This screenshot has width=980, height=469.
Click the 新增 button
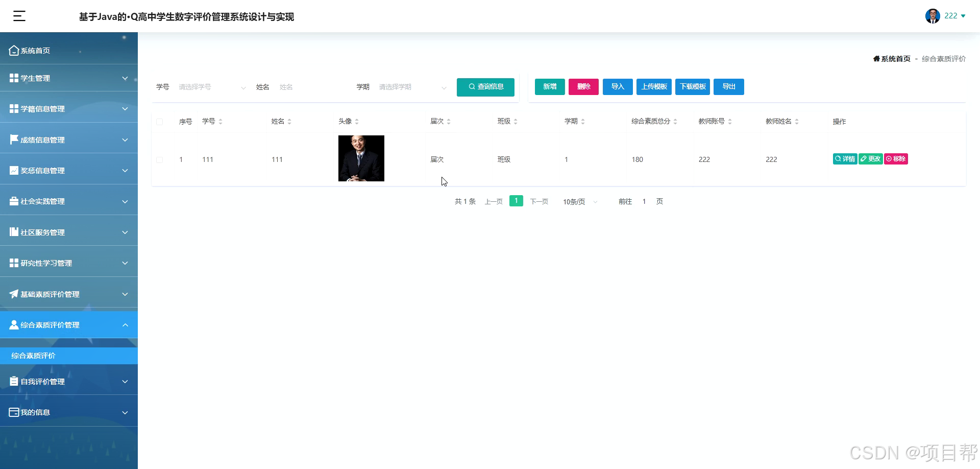[550, 87]
